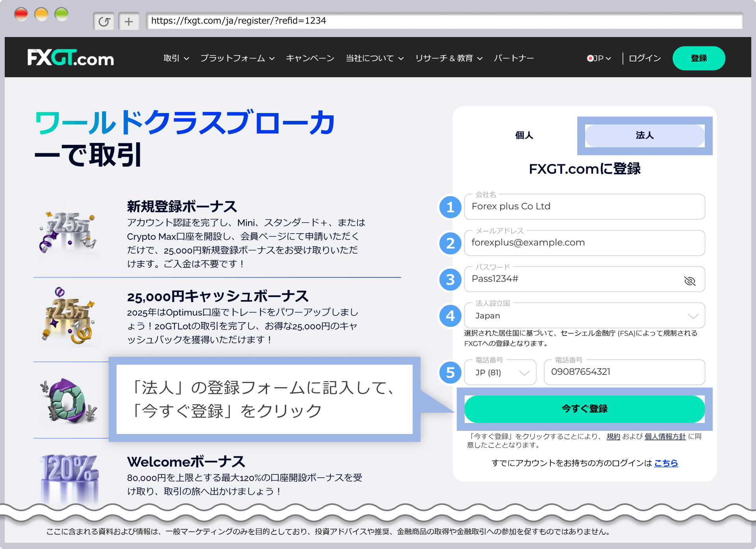Screen dimensions: 756x549
Task: Open the JP (81) phone code dropdown
Action: click(500, 372)
